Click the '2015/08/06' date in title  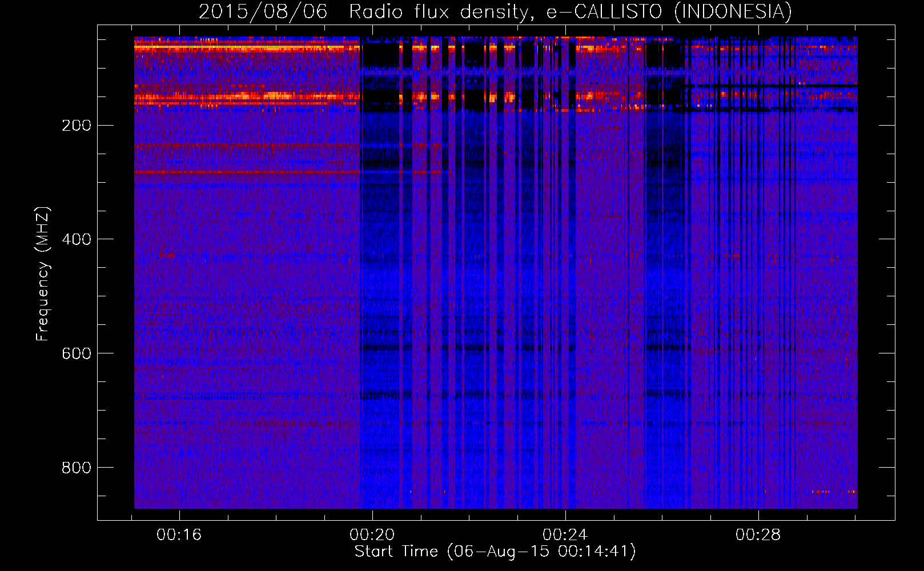click(263, 11)
